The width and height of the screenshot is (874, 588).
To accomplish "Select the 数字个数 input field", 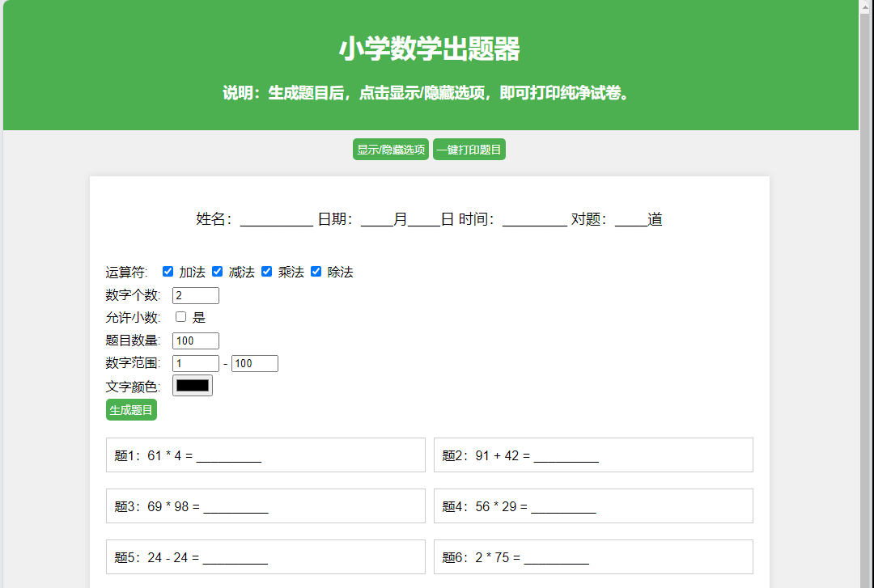I will 195,294.
